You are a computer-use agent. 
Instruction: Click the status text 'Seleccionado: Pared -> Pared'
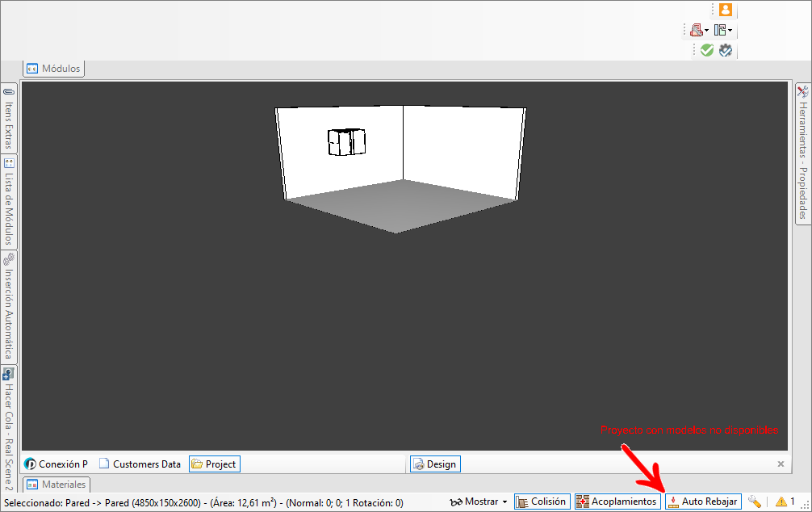(x=66, y=502)
